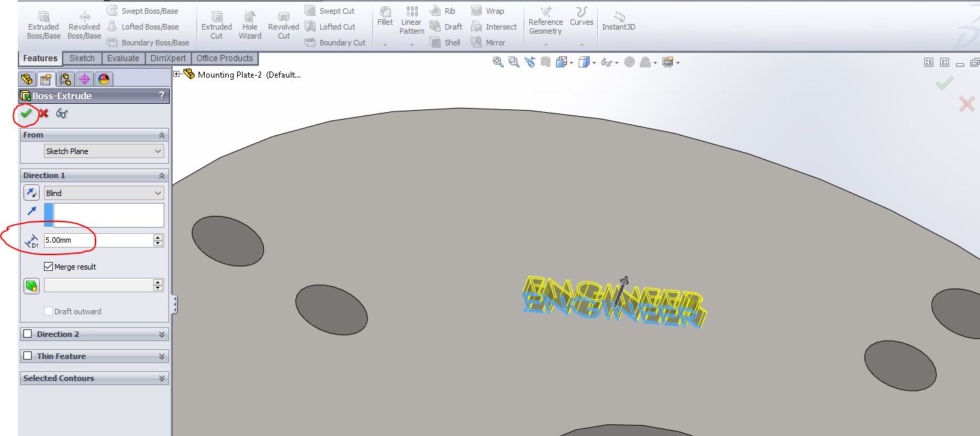Select the Wrap tool
This screenshot has width=980, height=436.
pyautogui.click(x=487, y=11)
